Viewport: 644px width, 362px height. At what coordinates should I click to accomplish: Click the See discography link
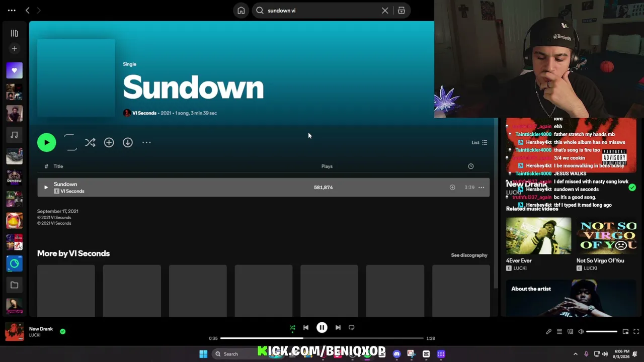click(x=469, y=255)
